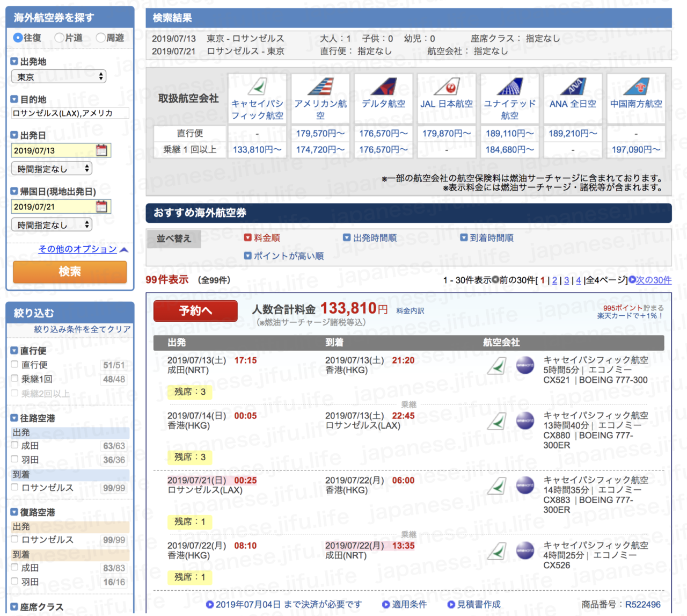Click the red 予約へ booking button

click(195, 311)
